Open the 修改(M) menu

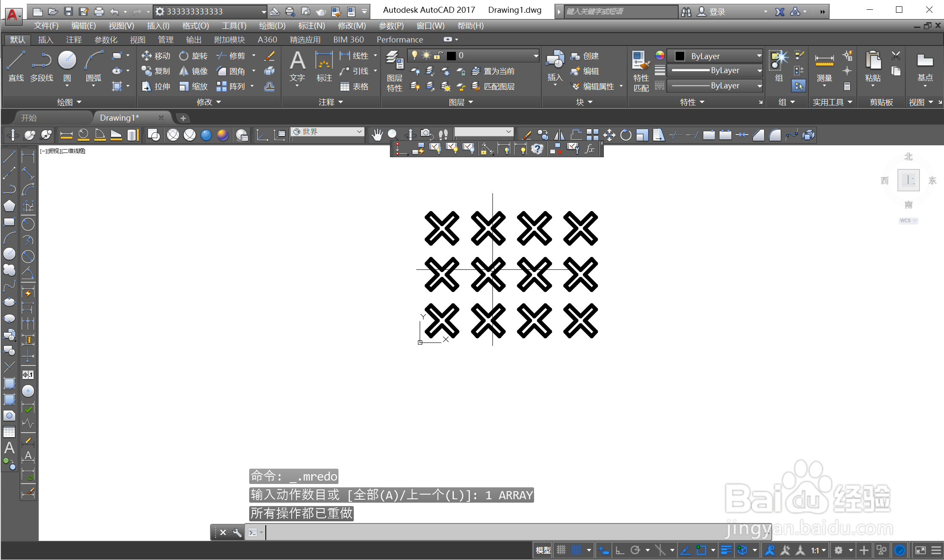pos(352,25)
